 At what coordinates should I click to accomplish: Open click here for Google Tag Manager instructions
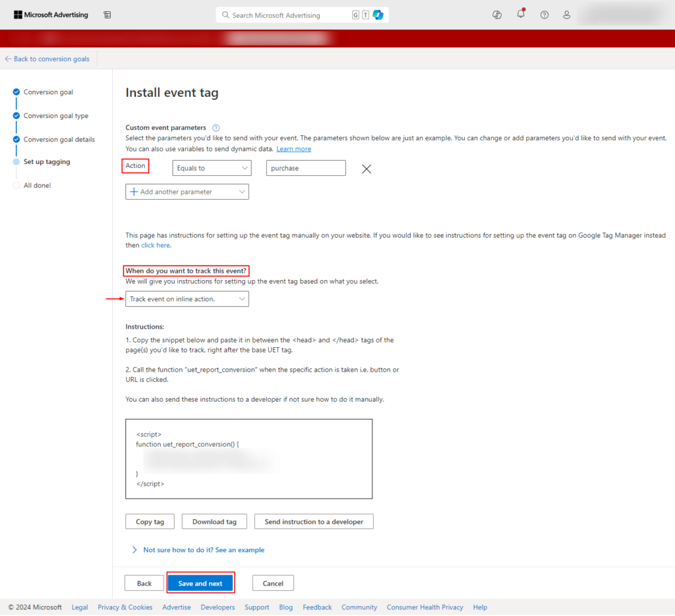(155, 244)
